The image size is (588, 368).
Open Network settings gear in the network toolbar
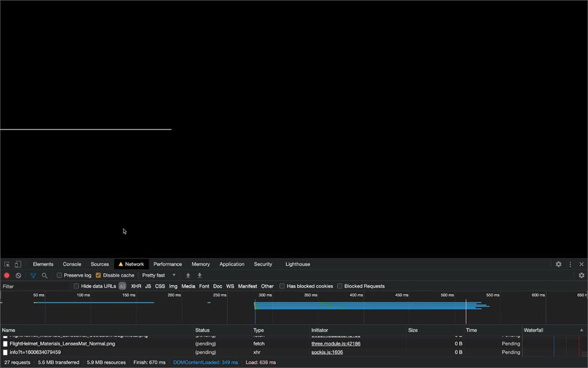click(x=582, y=275)
